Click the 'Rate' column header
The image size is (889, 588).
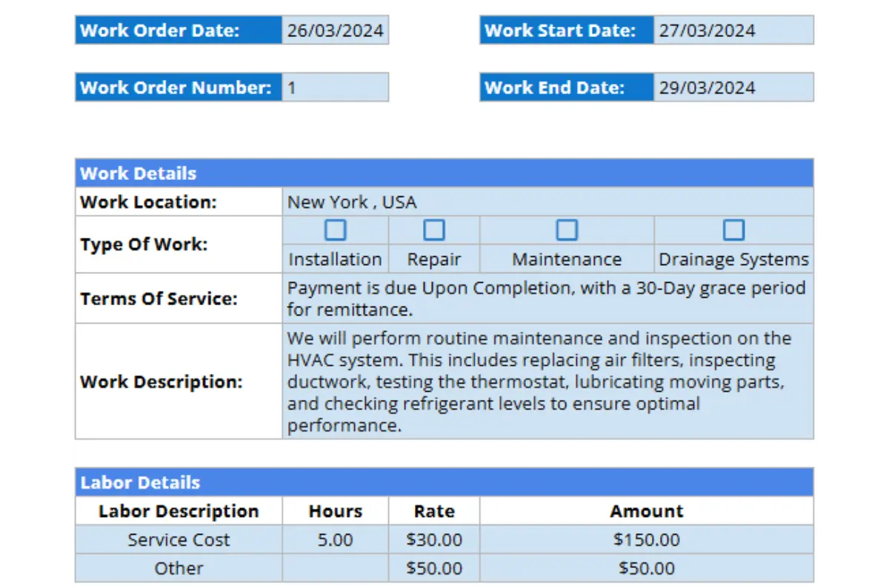click(x=434, y=511)
